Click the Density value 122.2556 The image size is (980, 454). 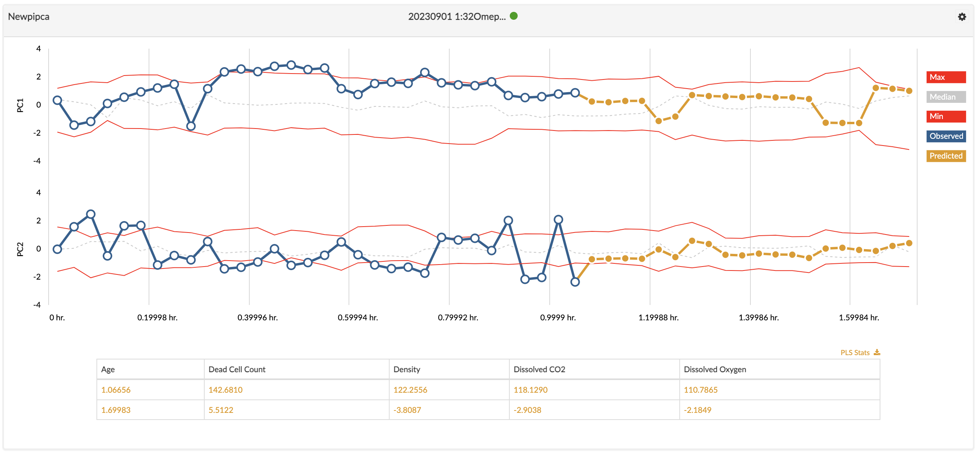[411, 390]
